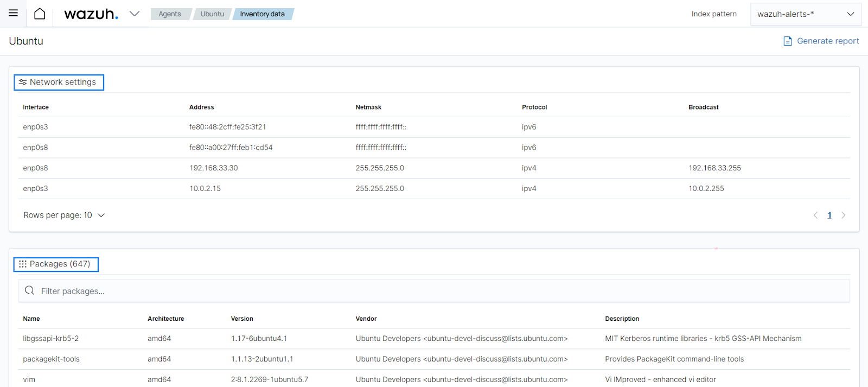
Task: Click the Network settings heading
Action: coord(63,82)
